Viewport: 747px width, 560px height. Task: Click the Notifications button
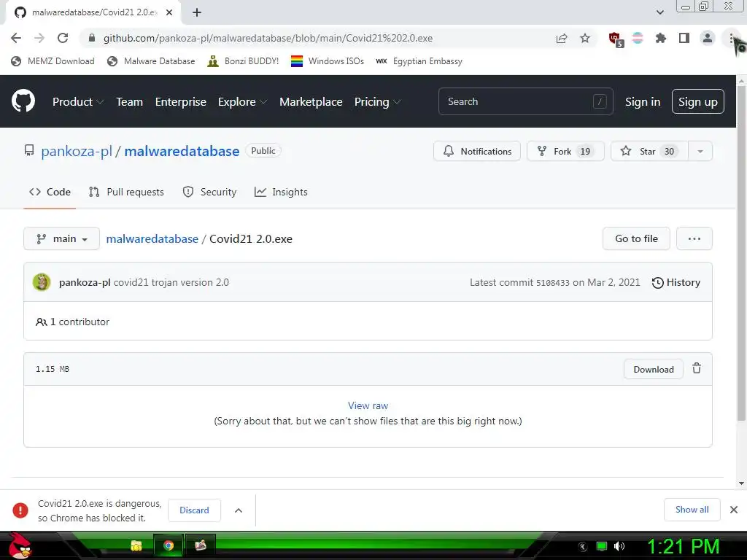(477, 152)
